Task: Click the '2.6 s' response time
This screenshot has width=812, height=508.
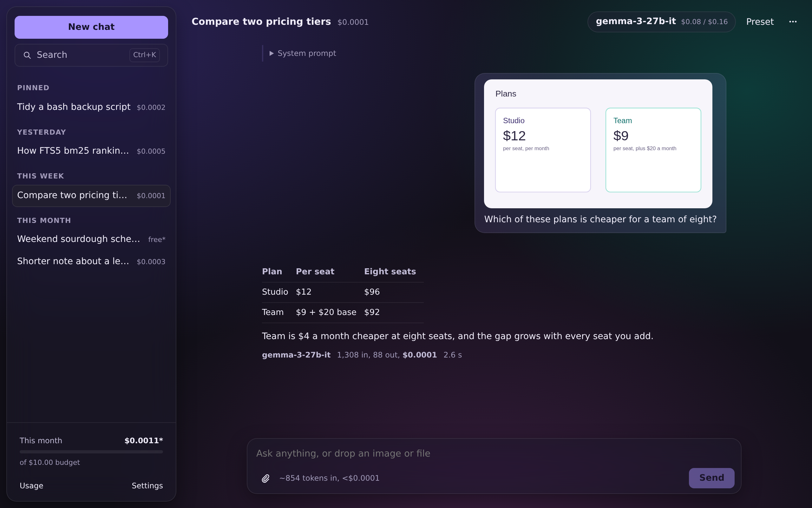Action: (x=453, y=355)
